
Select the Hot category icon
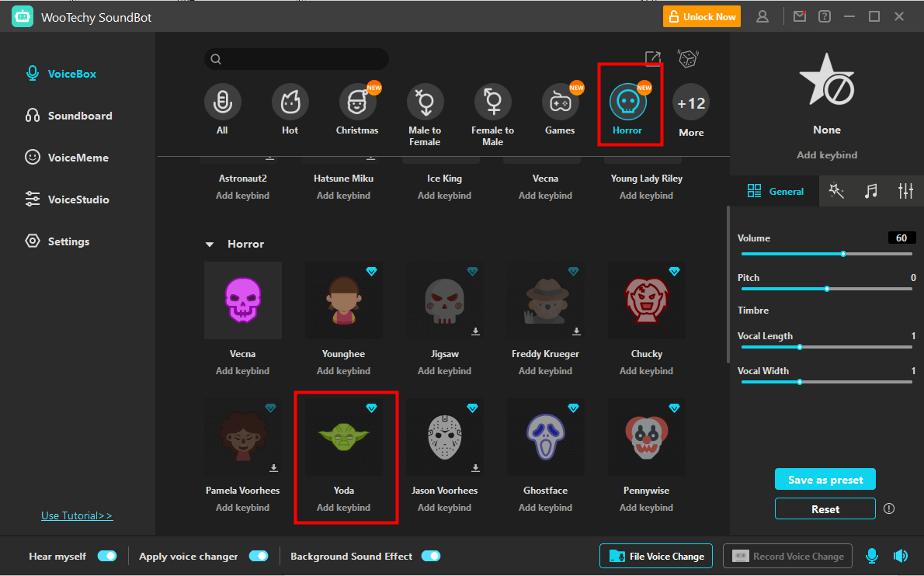pyautogui.click(x=290, y=102)
